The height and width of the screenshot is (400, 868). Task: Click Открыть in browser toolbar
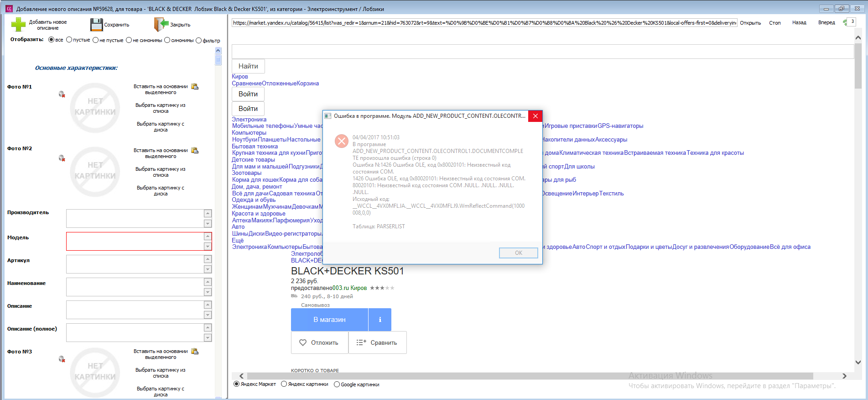[x=750, y=23]
